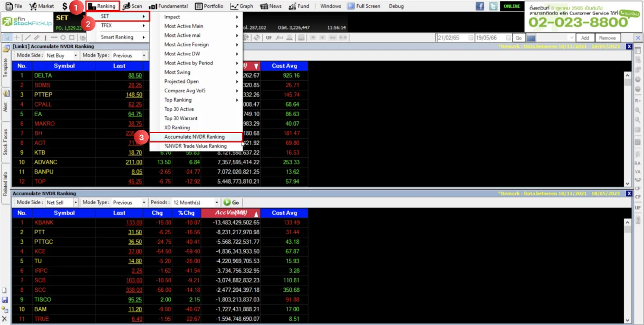
Task: Click the green Go button in lower panel
Action: click(232, 203)
